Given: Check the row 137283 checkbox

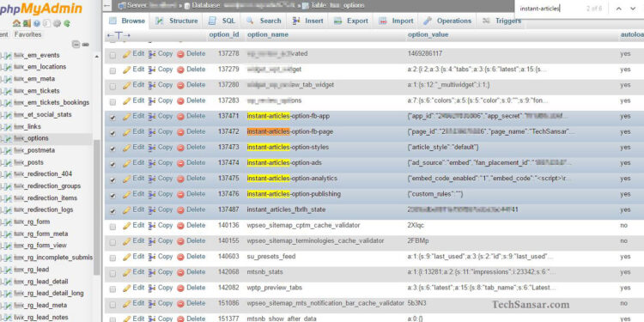Looking at the screenshot, I should click(x=112, y=101).
